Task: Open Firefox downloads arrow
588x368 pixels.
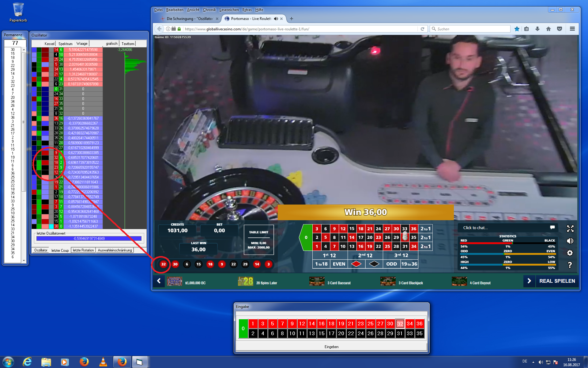Action: coord(537,29)
